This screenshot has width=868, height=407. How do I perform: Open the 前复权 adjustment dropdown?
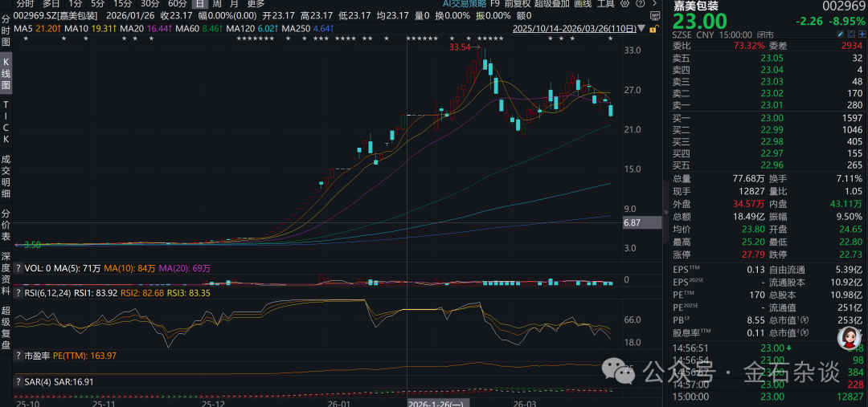(517, 3)
